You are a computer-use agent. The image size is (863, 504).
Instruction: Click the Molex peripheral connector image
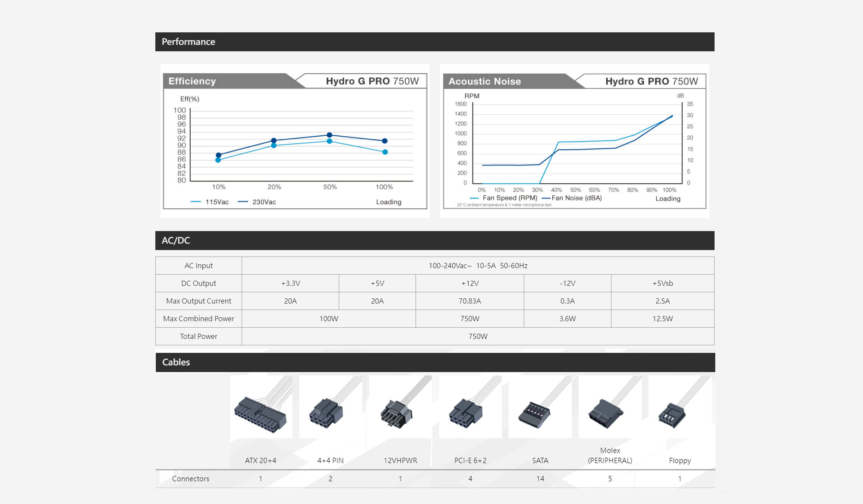[610, 407]
